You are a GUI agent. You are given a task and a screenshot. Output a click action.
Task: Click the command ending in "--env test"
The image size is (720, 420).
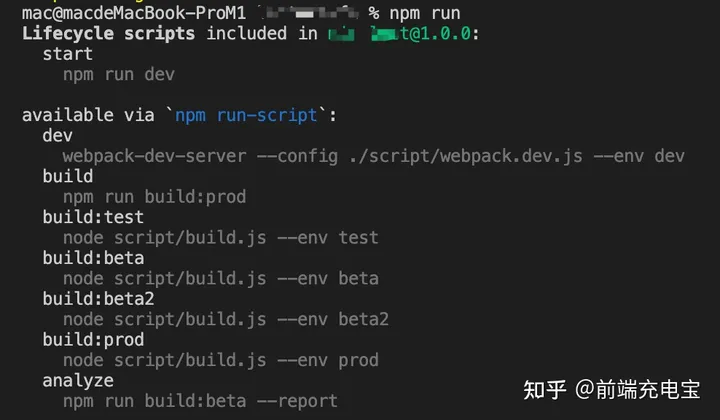[220, 238]
